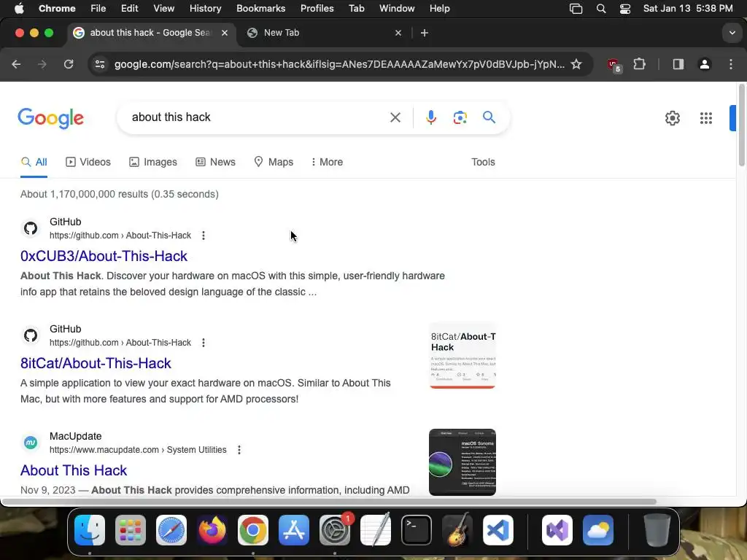This screenshot has width=747, height=560.
Task: Open the 0xCUB3/About-This-Hack link
Action: point(104,256)
